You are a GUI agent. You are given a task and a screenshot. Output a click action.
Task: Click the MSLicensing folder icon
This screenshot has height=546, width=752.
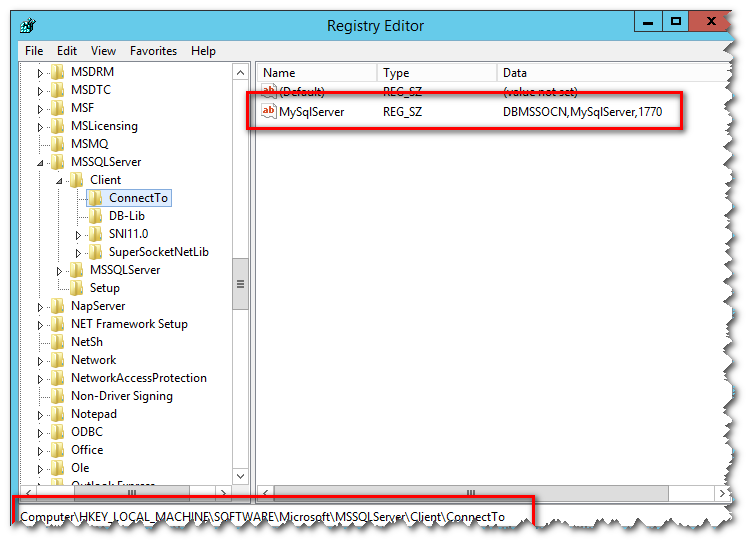point(58,126)
